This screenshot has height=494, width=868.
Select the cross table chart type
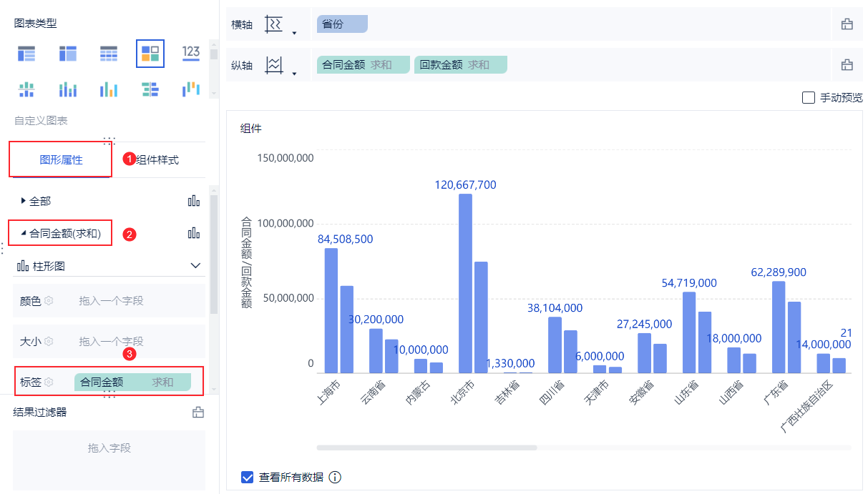point(68,53)
